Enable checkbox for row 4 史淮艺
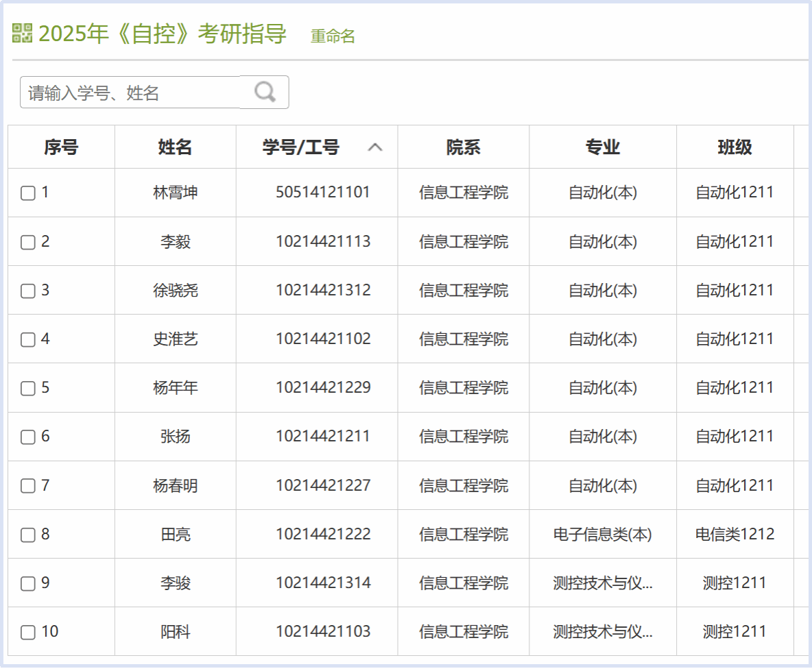 pos(27,339)
